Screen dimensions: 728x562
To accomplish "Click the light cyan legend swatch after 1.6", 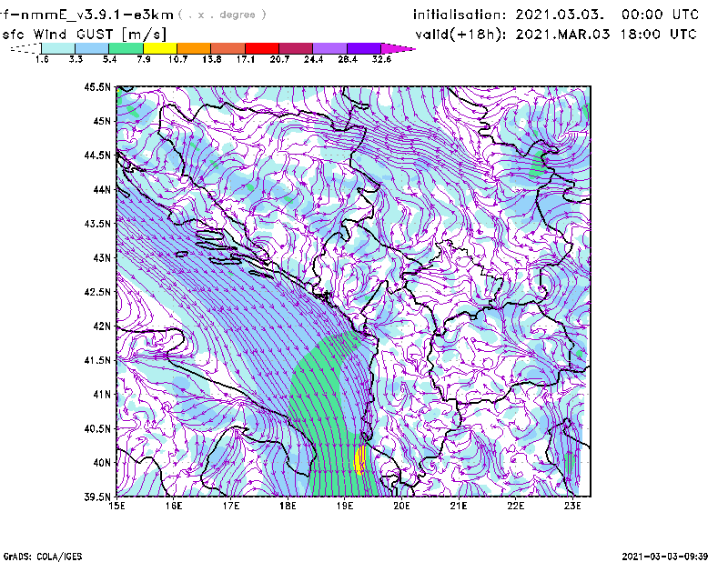I will [58, 48].
